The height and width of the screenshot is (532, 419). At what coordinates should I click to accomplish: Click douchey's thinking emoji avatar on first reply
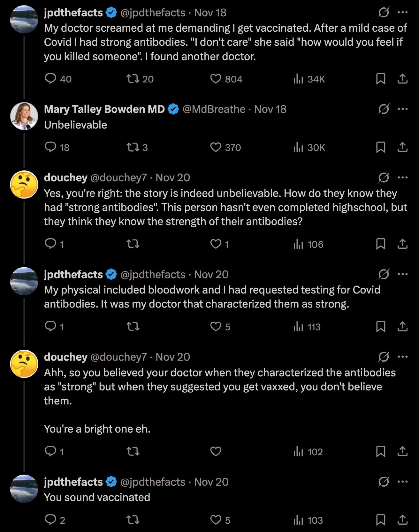pyautogui.click(x=24, y=184)
